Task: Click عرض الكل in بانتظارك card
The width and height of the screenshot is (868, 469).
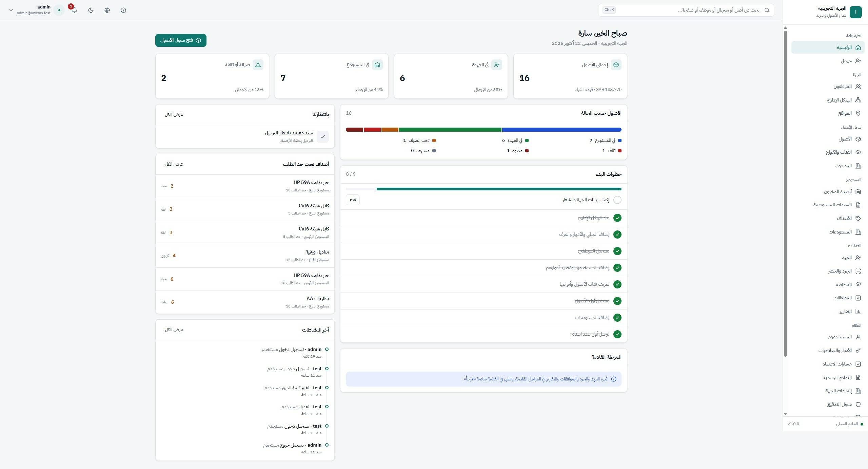Action: coord(174,115)
